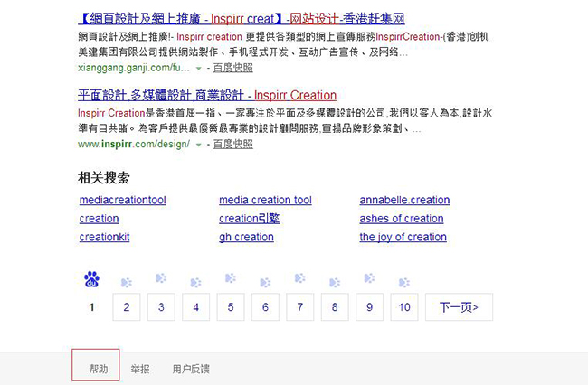Expand dropdown arrow beside www.inspirr.com/design URL
This screenshot has width=588, height=385.
(x=199, y=145)
